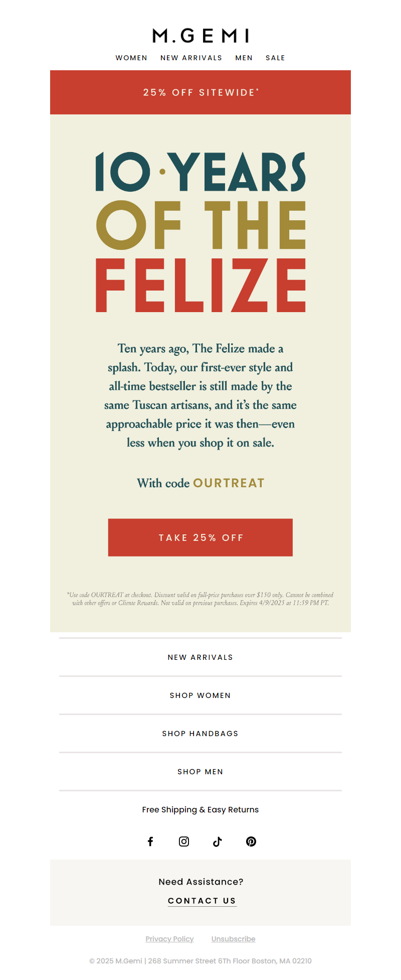The image size is (401, 980).
Task: Open NEW ARRIVALS in top navigation
Action: click(x=191, y=58)
